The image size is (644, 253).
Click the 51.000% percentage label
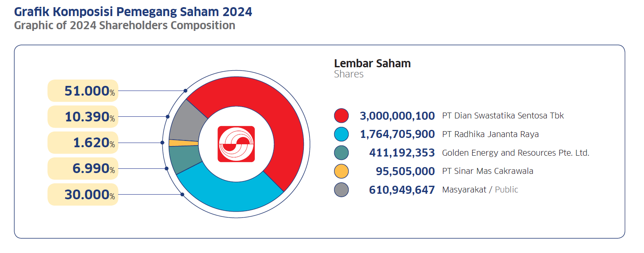click(x=83, y=91)
